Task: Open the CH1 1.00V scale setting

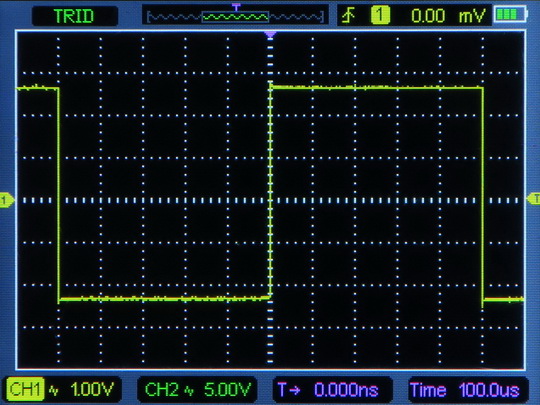Action: [x=92, y=390]
